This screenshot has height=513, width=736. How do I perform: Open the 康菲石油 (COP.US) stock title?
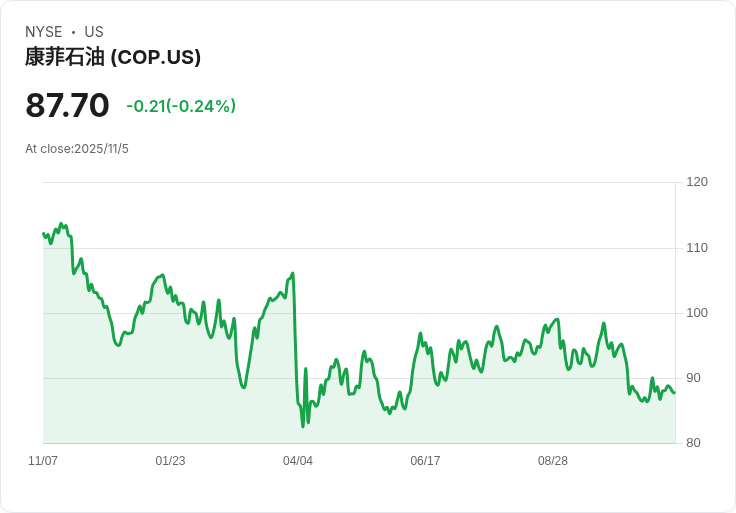coord(113,57)
